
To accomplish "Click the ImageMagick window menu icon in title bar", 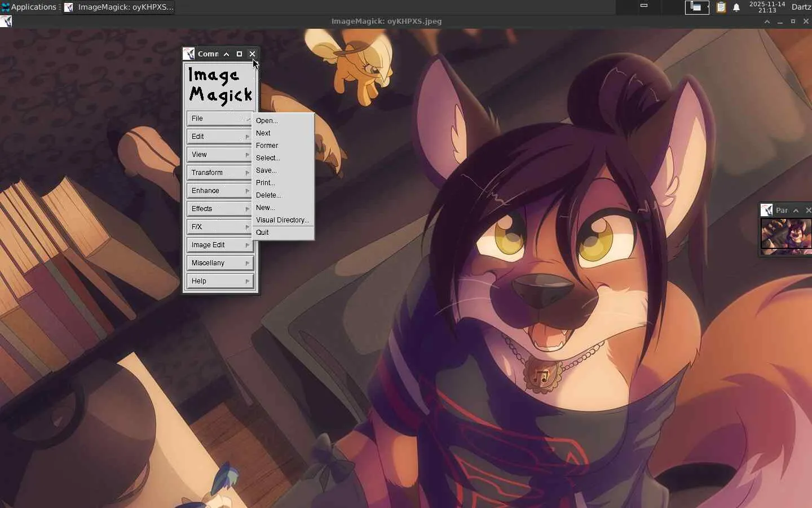I will (x=6, y=21).
